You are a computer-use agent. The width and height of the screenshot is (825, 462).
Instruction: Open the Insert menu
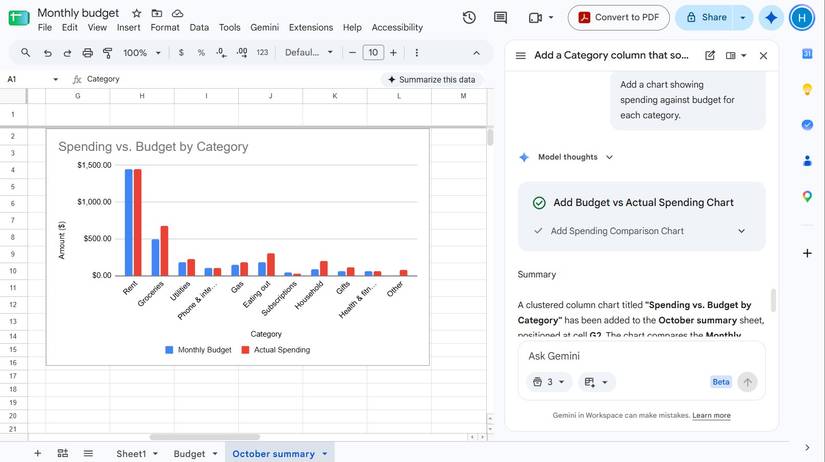click(128, 27)
